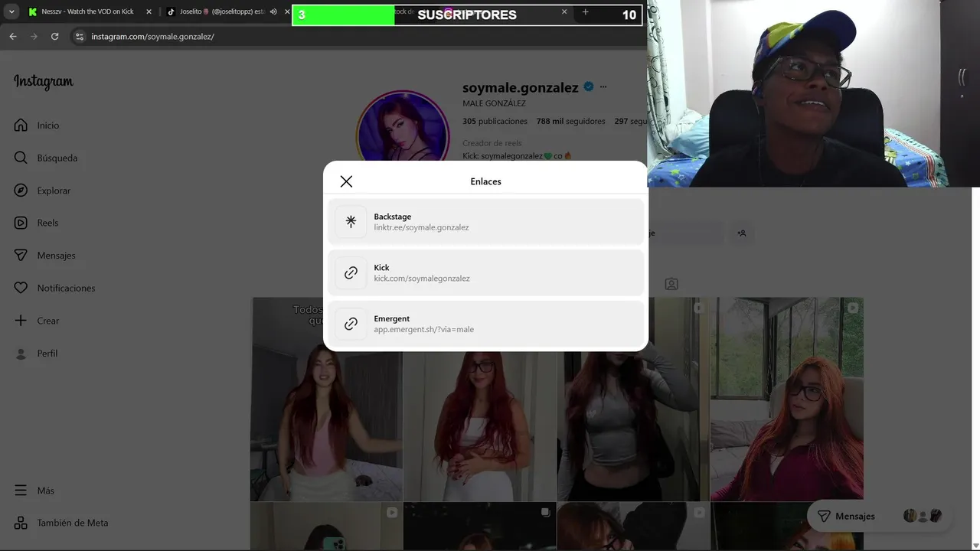
Task: Open the post of woman in maroon top
Action: [786, 399]
